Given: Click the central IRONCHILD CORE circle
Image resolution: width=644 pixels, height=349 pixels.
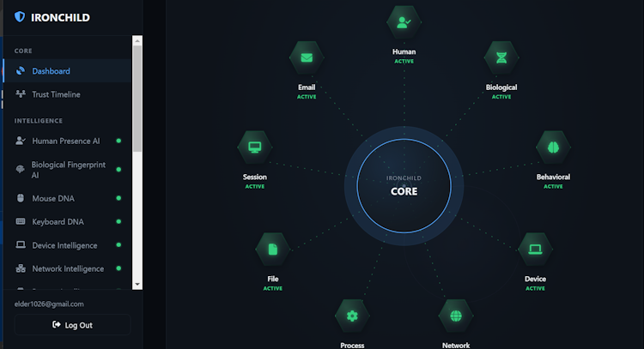Looking at the screenshot, I should pyautogui.click(x=404, y=186).
